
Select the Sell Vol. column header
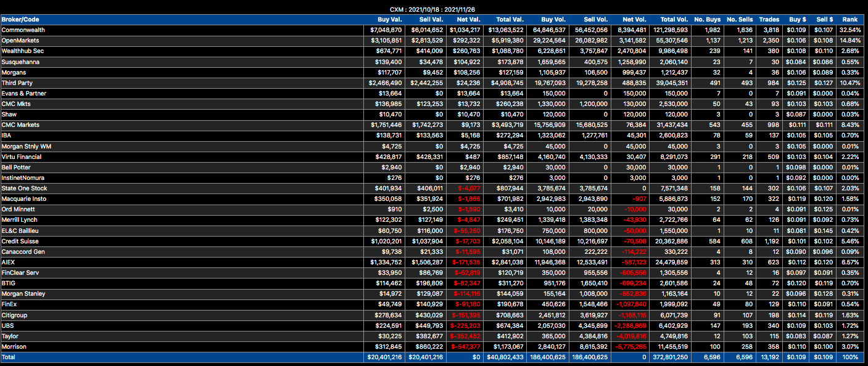coord(595,20)
